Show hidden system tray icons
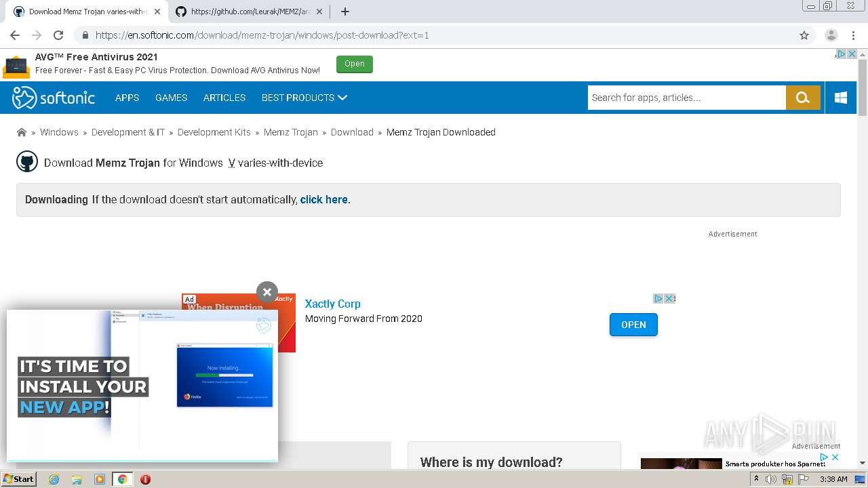 (756, 479)
